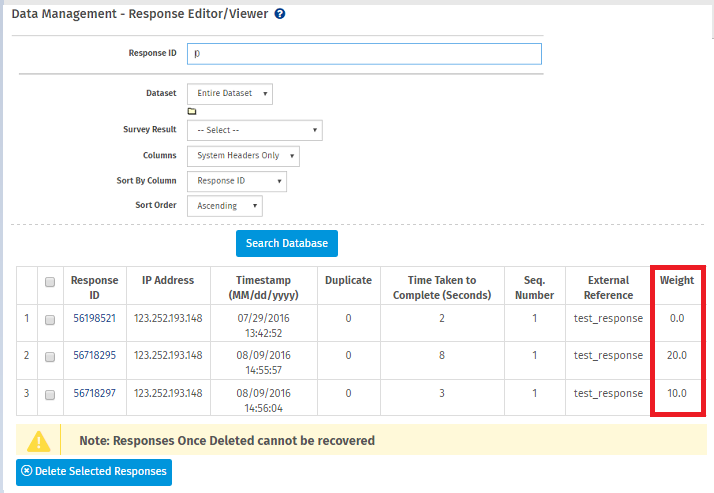This screenshot has width=714, height=493.
Task: Click the Weight column header
Action: point(677,281)
